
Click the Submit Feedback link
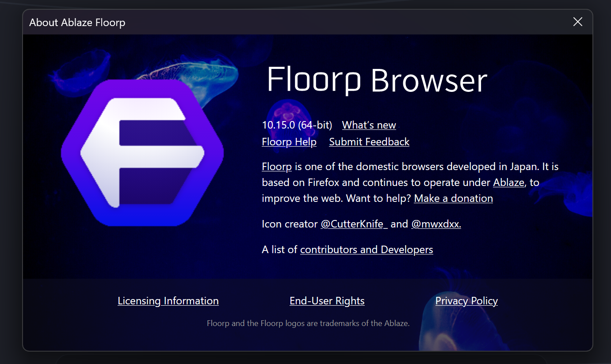[x=369, y=142]
